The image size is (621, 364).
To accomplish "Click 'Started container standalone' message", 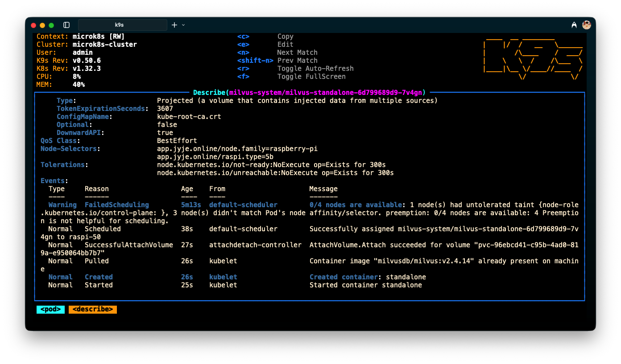I will click(x=366, y=285).
